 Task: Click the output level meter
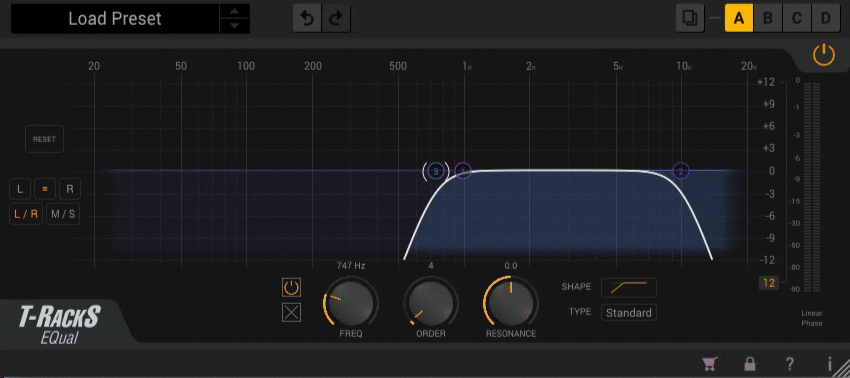pos(812,187)
